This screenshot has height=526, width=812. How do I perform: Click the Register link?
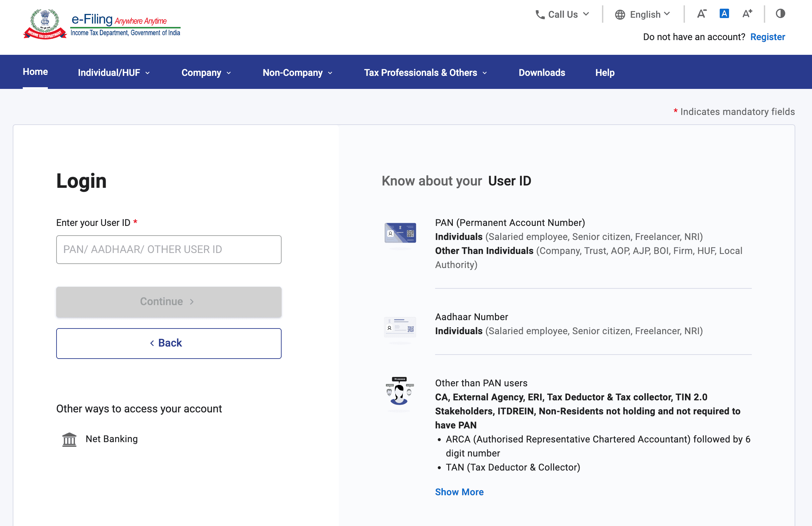point(767,37)
